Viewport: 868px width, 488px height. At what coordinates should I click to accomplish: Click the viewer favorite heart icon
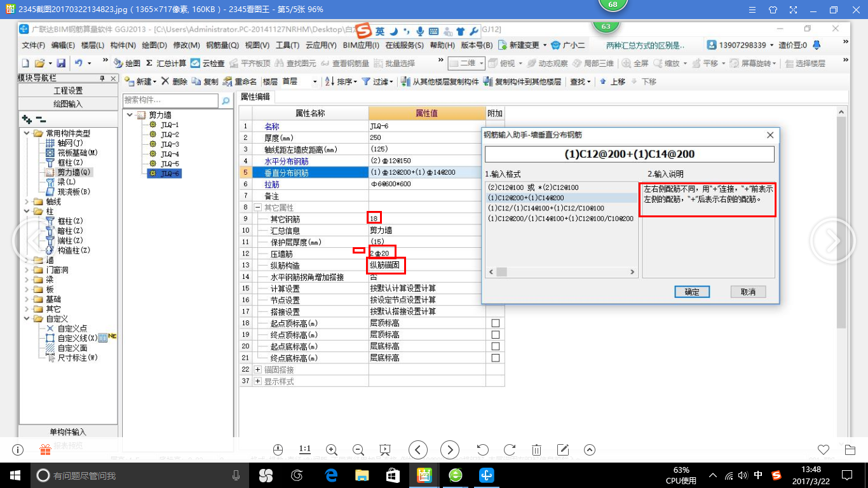[x=824, y=449]
